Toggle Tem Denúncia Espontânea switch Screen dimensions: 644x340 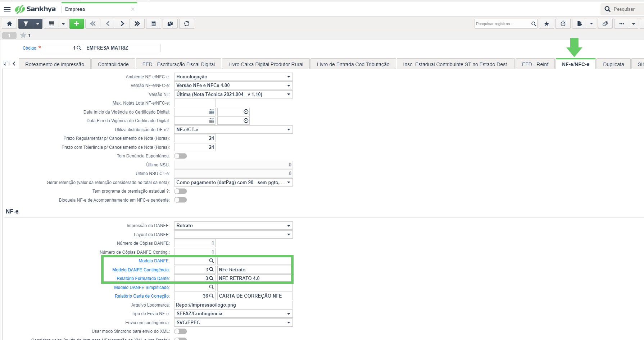click(181, 156)
